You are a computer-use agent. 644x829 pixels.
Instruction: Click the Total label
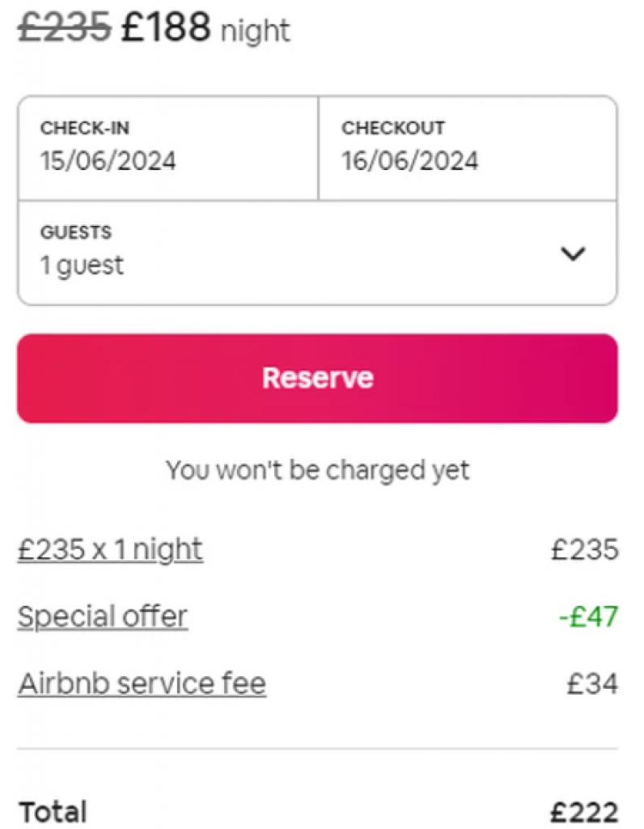52,812
